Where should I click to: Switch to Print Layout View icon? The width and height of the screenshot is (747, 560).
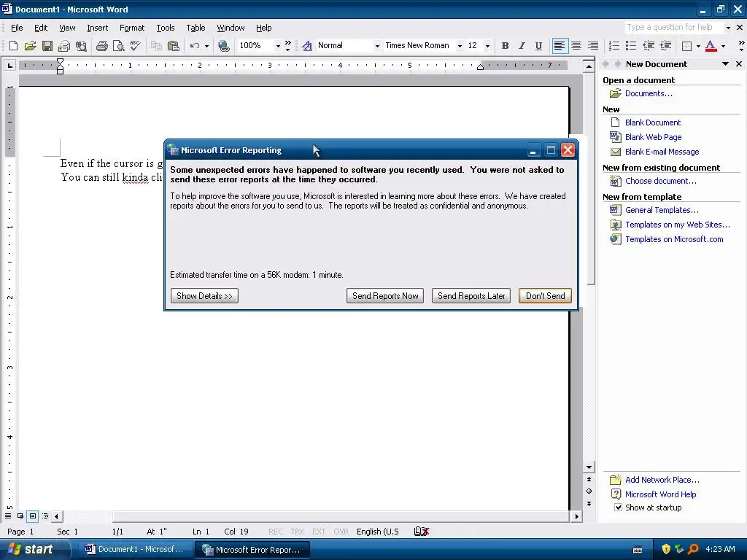pyautogui.click(x=33, y=516)
